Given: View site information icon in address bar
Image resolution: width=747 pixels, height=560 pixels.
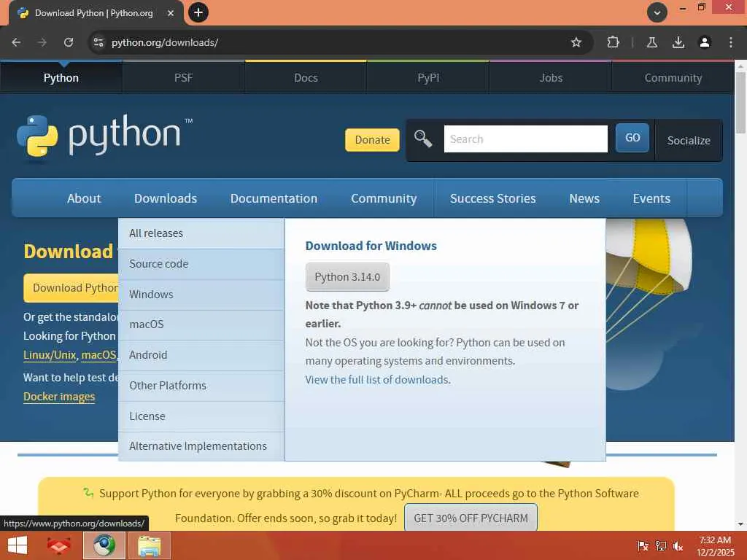Looking at the screenshot, I should coord(98,42).
